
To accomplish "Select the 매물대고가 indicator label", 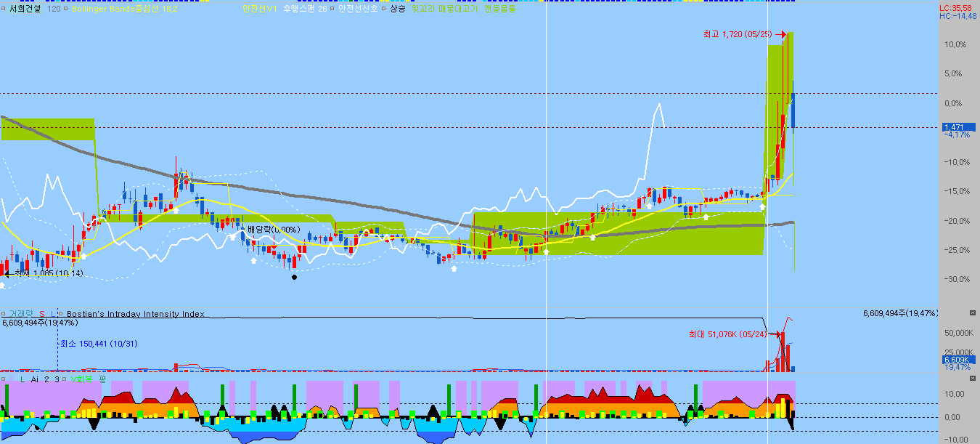I will 457,9.
